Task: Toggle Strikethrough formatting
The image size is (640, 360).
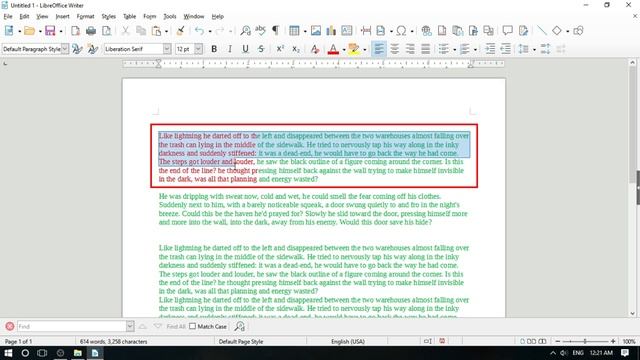Action: point(261,49)
